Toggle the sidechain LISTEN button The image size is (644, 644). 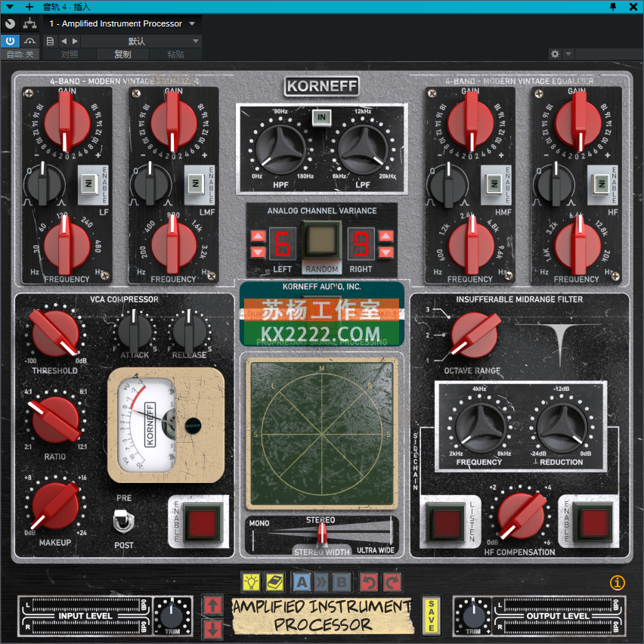[446, 522]
